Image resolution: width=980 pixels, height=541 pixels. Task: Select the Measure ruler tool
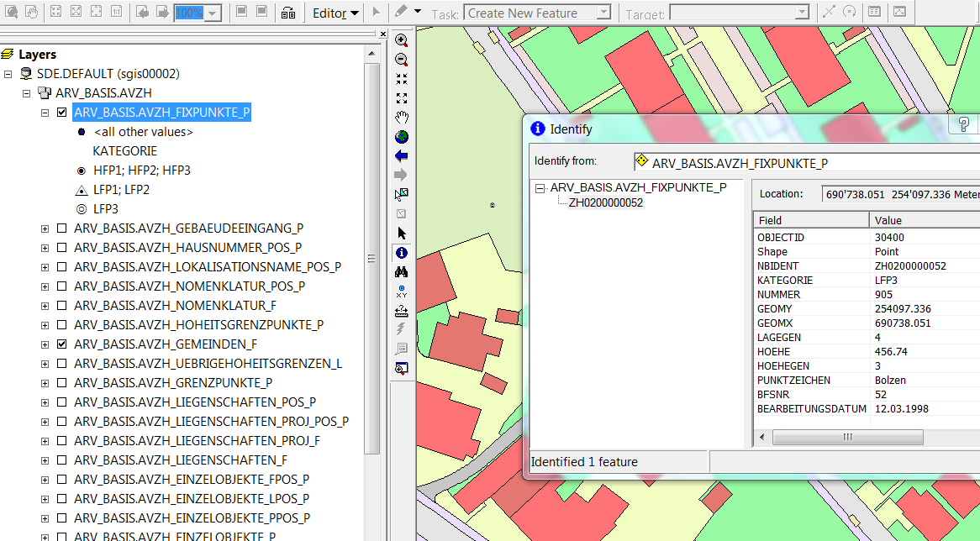(402, 310)
